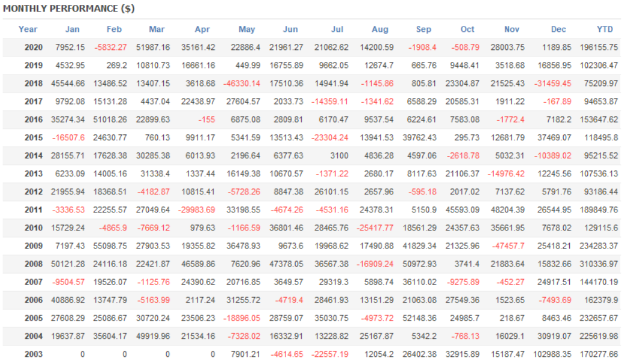Select the 2011 row year label
The height and width of the screenshot is (364, 624).
click(34, 210)
